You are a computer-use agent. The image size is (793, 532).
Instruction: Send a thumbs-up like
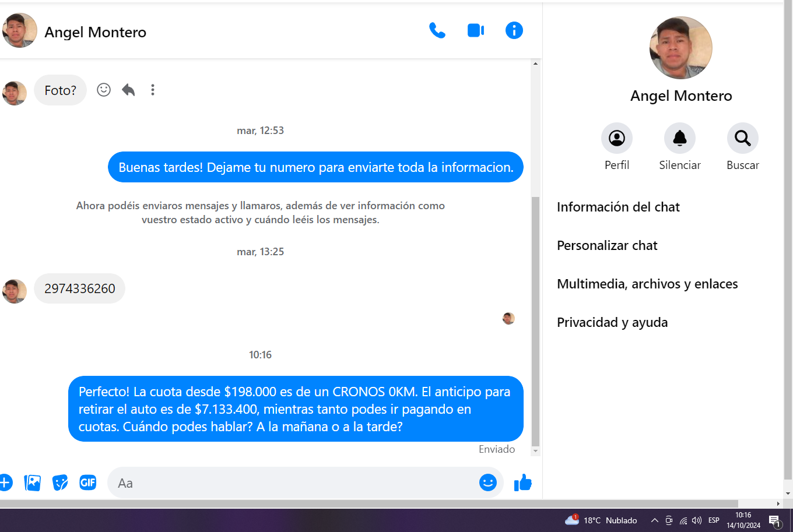click(x=522, y=482)
